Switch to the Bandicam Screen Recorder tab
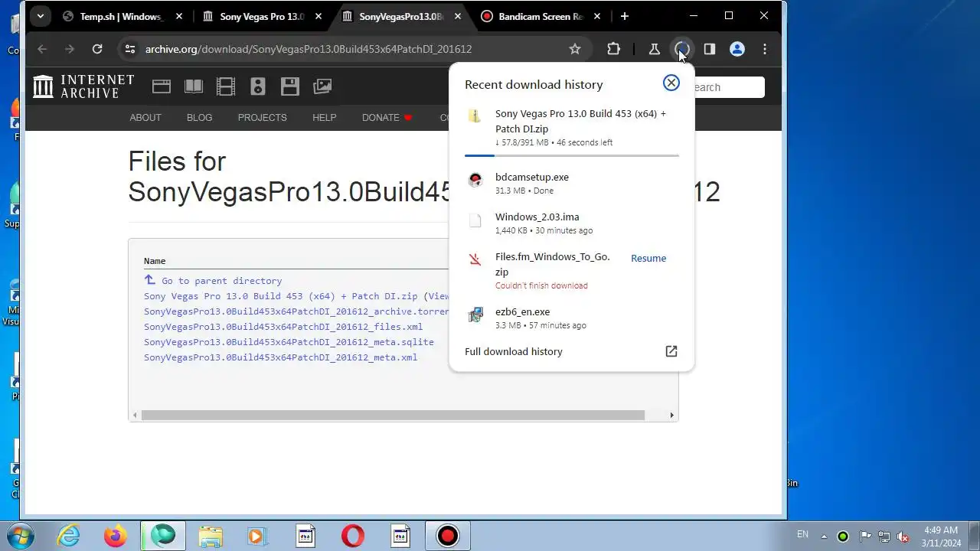 541,16
